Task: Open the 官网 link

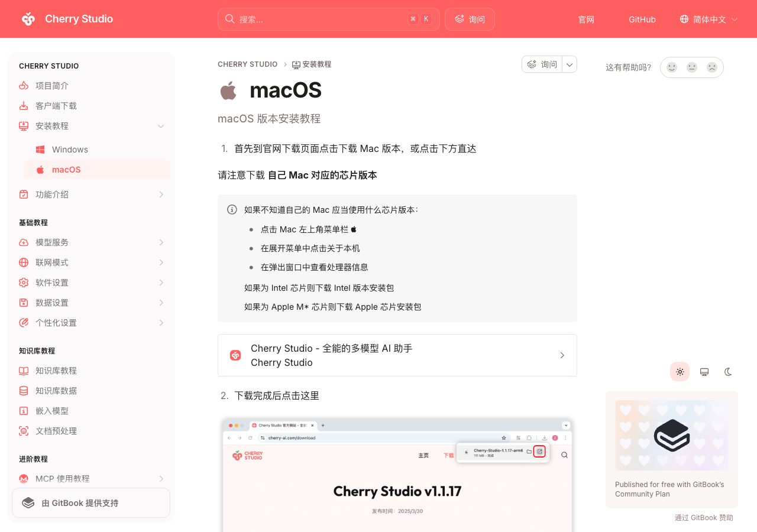Action: [x=586, y=19]
